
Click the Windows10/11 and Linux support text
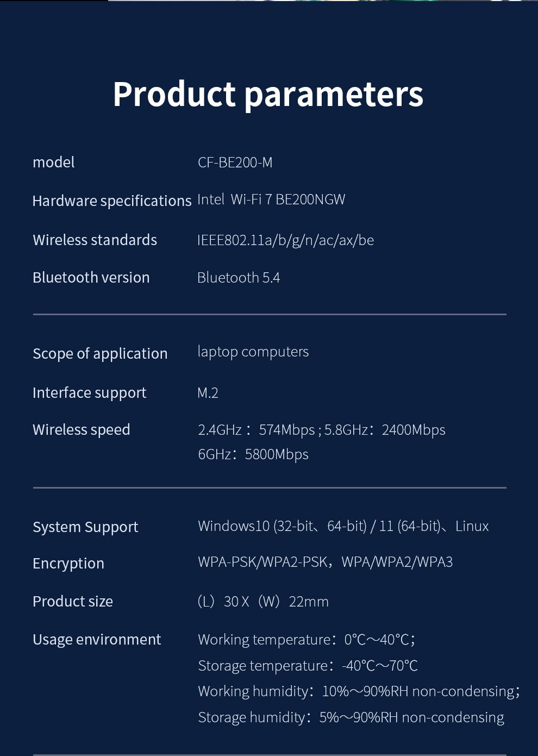[343, 526]
